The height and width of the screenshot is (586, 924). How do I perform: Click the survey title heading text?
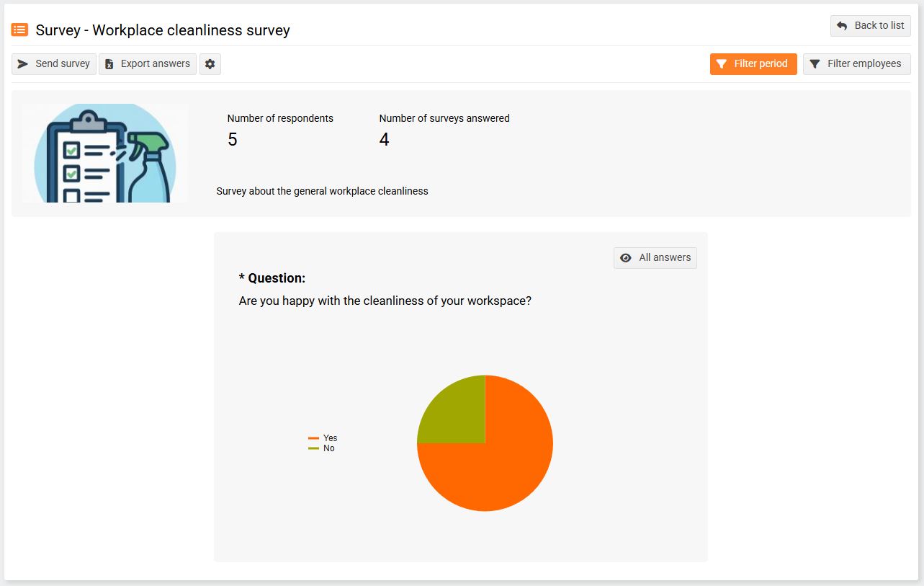click(x=163, y=30)
